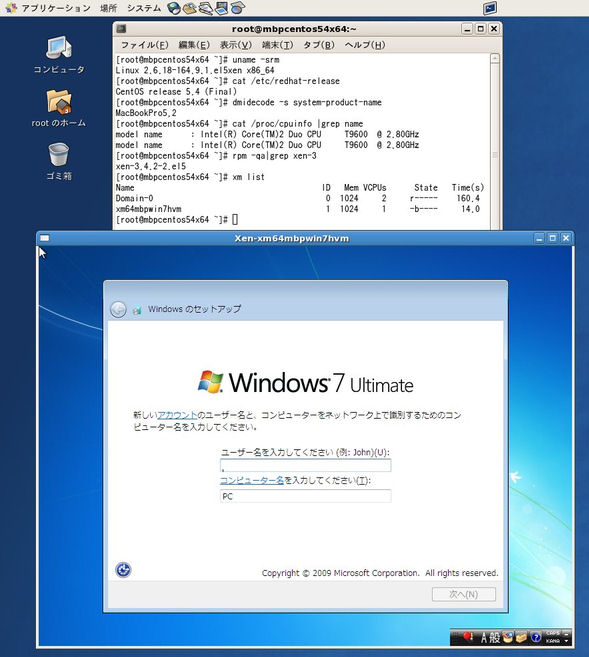Screen dimensions: 589x657
Task: Open the terminal's ヘルプ(H) menu
Action: 364,45
